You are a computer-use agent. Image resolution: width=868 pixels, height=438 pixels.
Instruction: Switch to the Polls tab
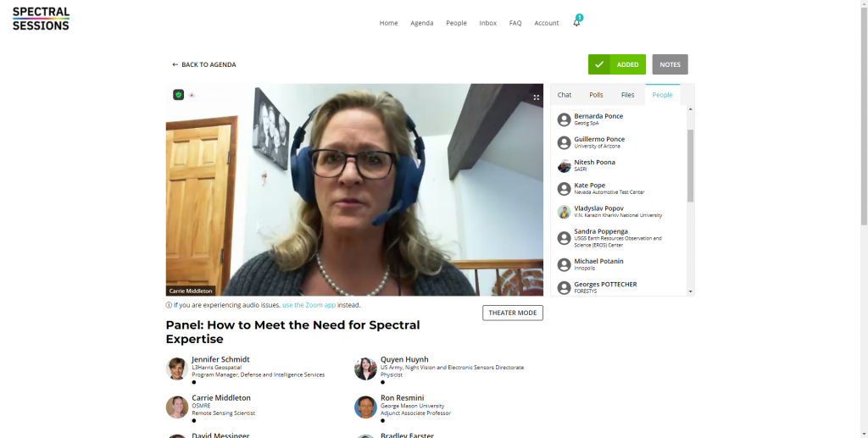coord(596,95)
